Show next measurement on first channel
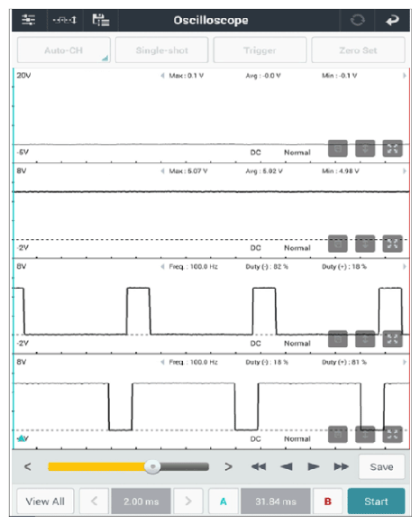The width and height of the screenshot is (420, 525). point(405,76)
